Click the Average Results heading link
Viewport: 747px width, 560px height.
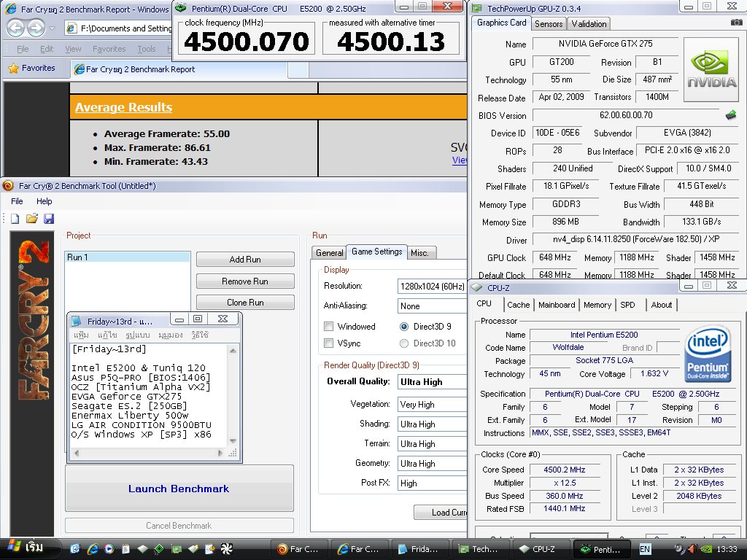tap(123, 107)
